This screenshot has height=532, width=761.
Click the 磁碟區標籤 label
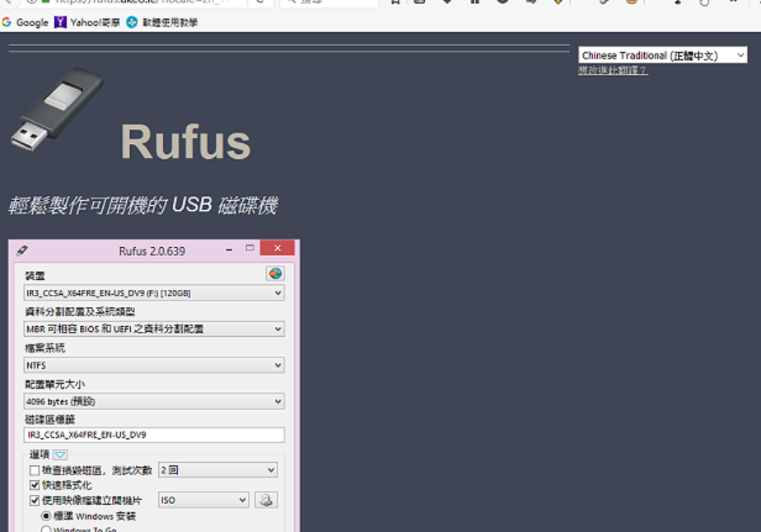[50, 419]
